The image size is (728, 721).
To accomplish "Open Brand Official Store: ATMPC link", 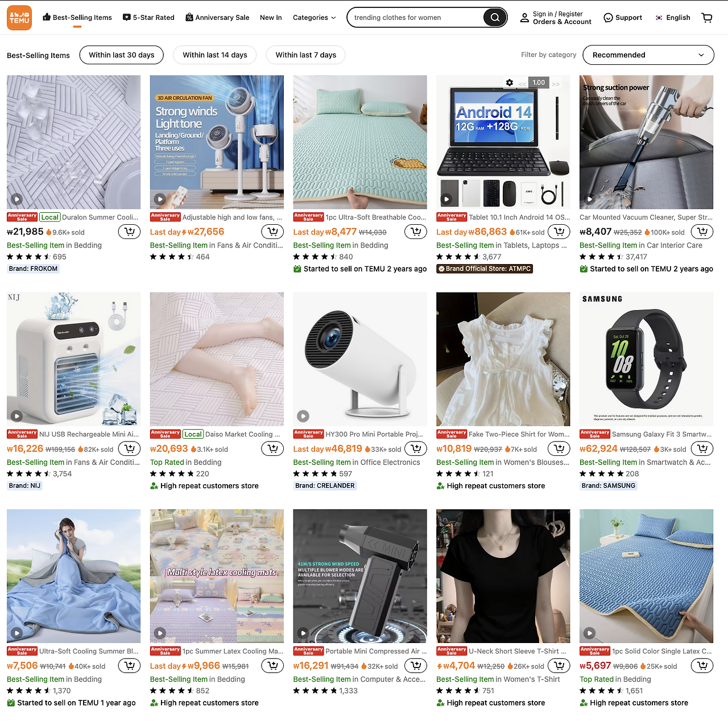I will coord(485,269).
